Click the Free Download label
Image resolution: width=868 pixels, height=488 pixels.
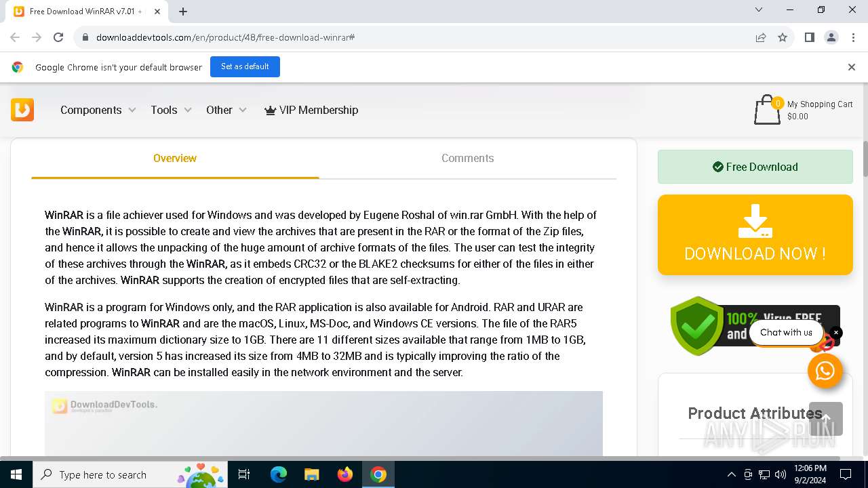[755, 167]
